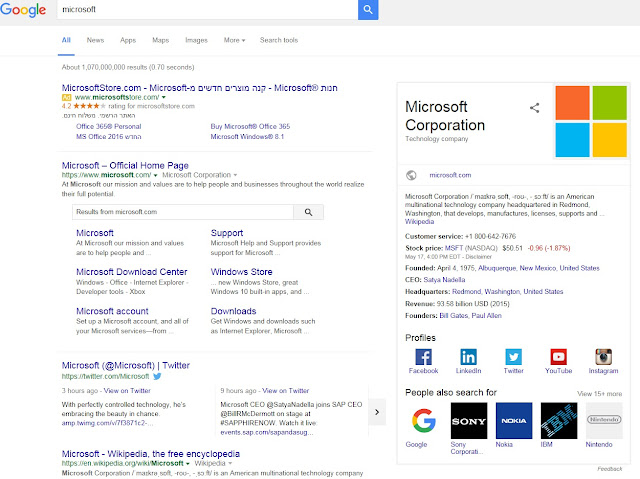Click the next arrow on tweets carousel

pos(377,412)
